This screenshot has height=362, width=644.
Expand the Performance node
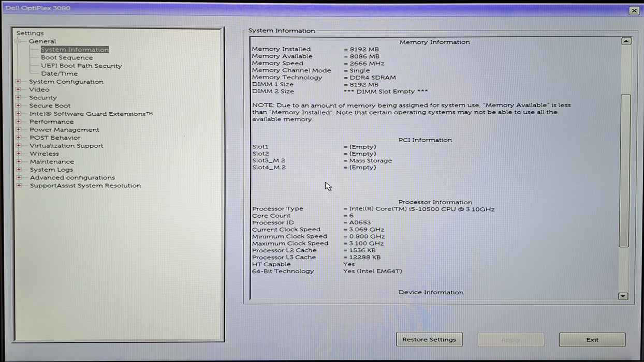[19, 122]
